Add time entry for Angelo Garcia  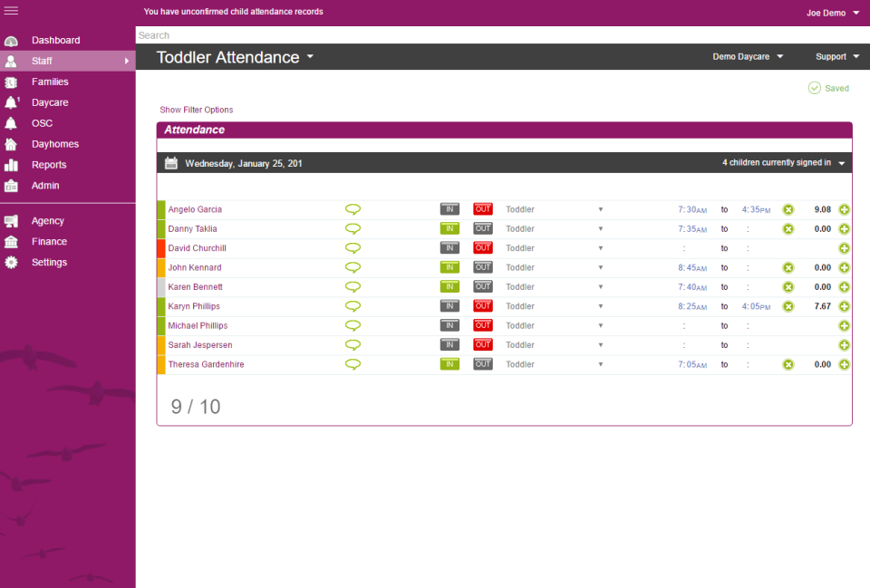844,209
